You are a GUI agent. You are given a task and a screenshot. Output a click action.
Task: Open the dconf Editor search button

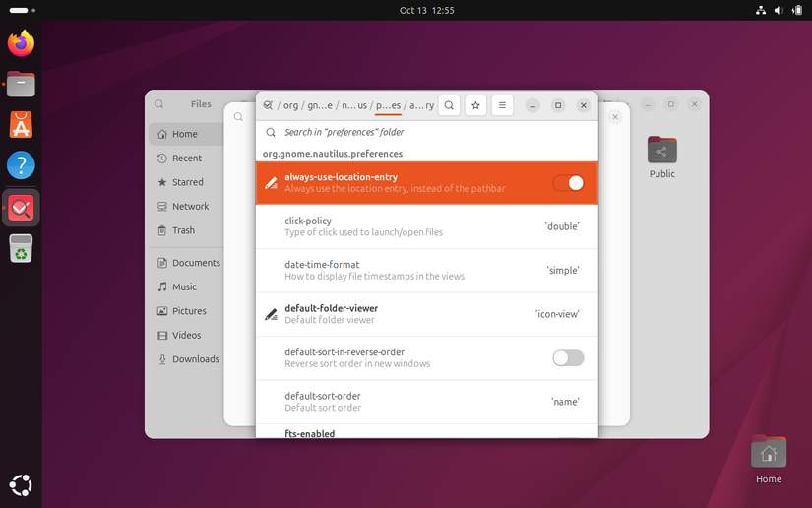click(449, 105)
